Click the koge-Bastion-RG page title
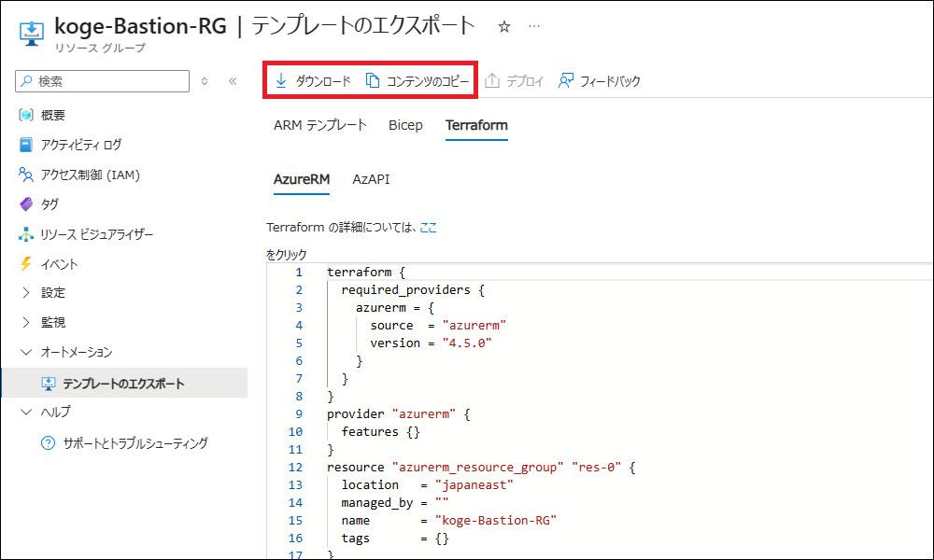 (141, 26)
